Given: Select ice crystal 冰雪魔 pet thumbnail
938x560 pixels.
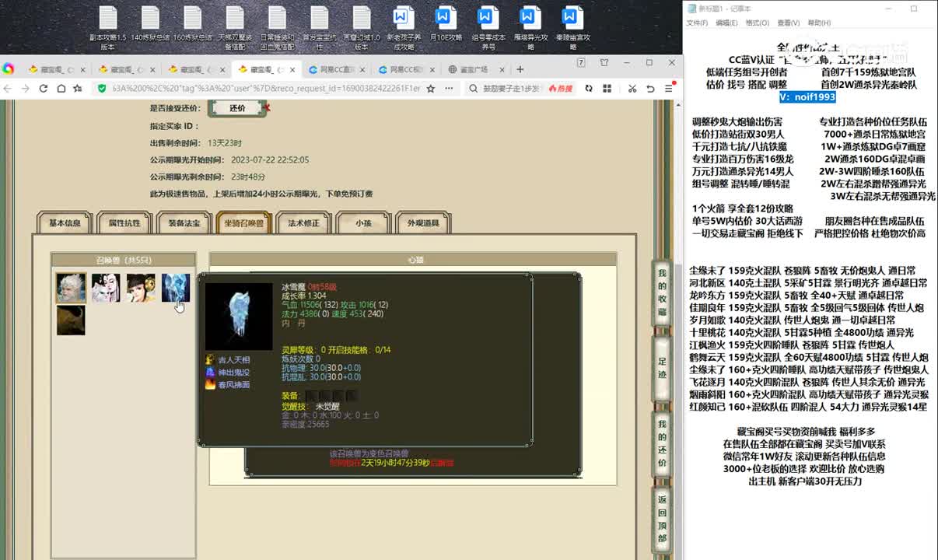Looking at the screenshot, I should [x=176, y=288].
